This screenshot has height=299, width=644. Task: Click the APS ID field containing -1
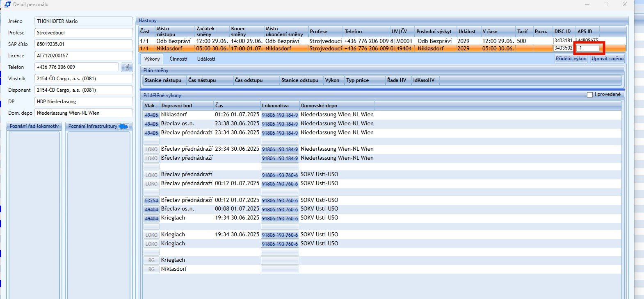click(588, 48)
